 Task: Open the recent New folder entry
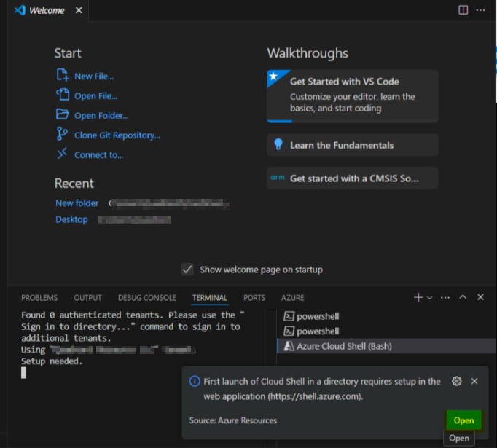point(77,203)
